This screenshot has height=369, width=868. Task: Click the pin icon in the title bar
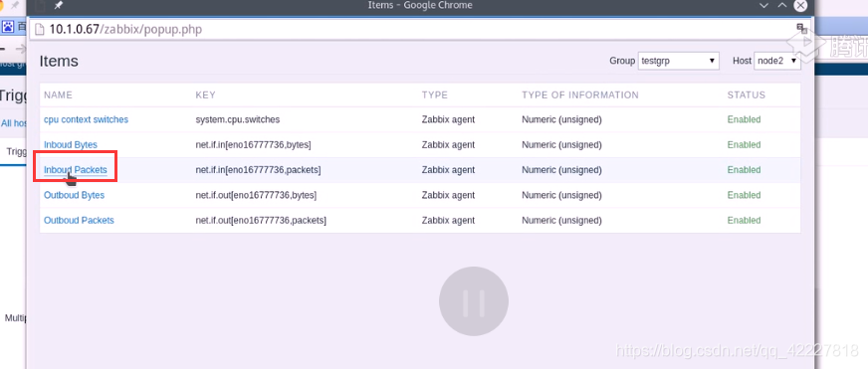[58, 5]
